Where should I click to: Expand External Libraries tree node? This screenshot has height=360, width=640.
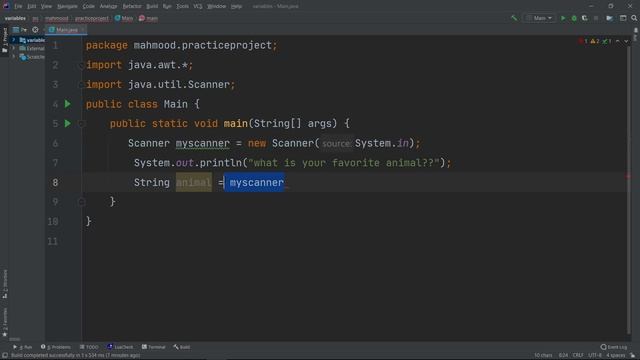click(13, 48)
